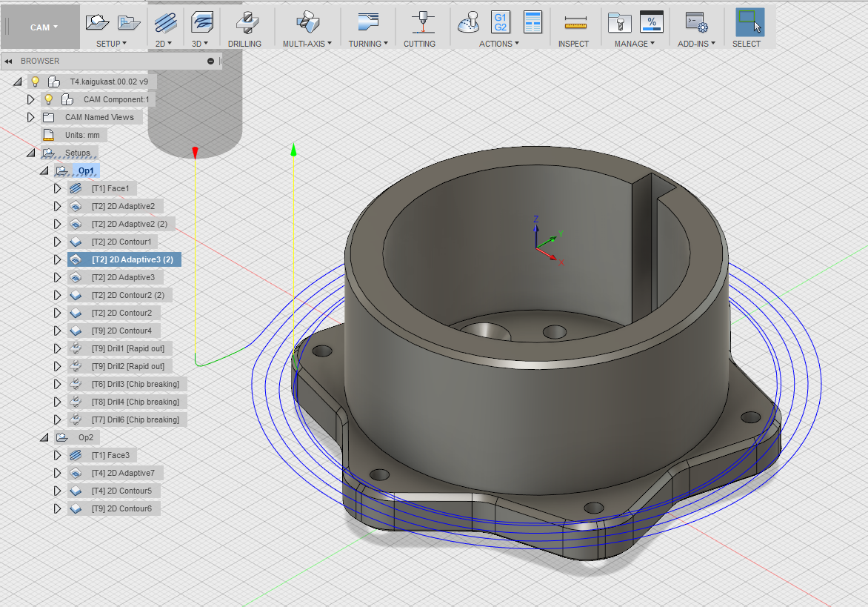868x607 pixels.
Task: Select the [T9] 2D Contour4 operation
Action: (121, 331)
